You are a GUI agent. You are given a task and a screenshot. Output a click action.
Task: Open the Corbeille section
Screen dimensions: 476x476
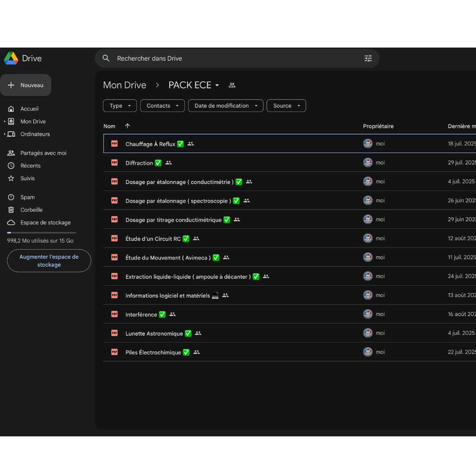31,210
